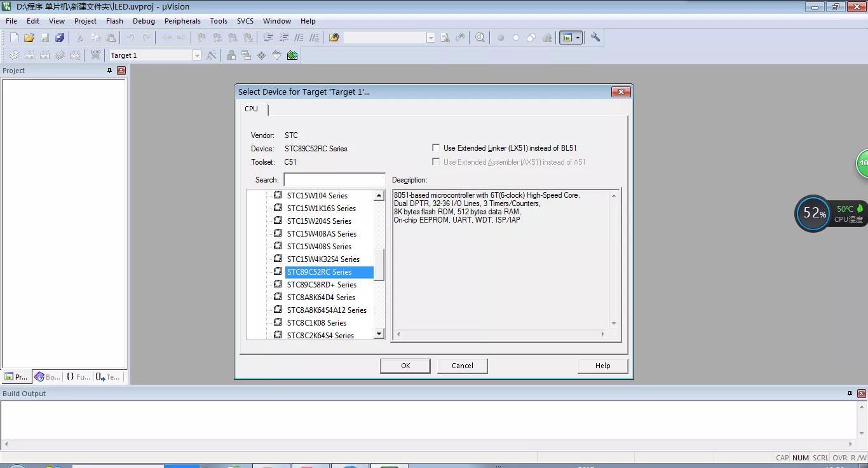This screenshot has width=868, height=468.
Task: Expand the Window layout button's dropdown arrow
Action: [x=578, y=38]
